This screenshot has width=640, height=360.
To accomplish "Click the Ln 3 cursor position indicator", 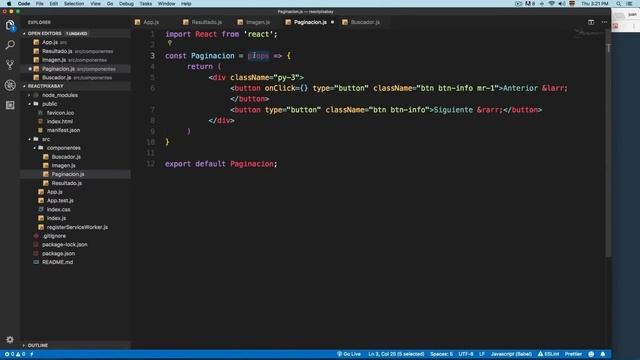I will [x=396, y=354].
